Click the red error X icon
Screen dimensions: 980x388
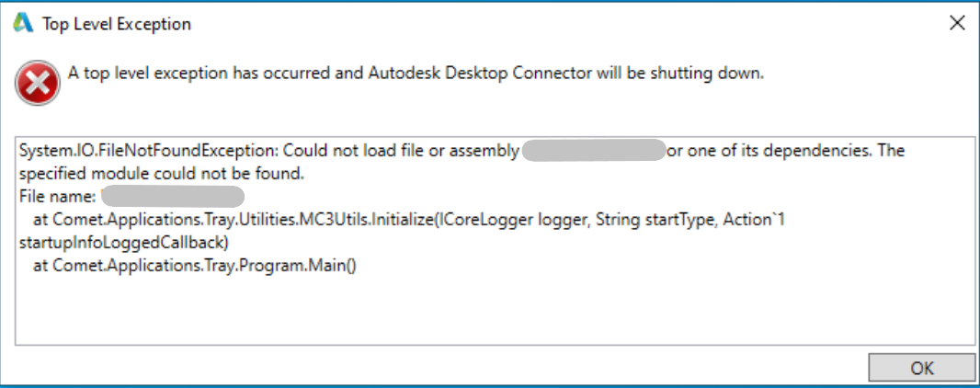tap(36, 86)
